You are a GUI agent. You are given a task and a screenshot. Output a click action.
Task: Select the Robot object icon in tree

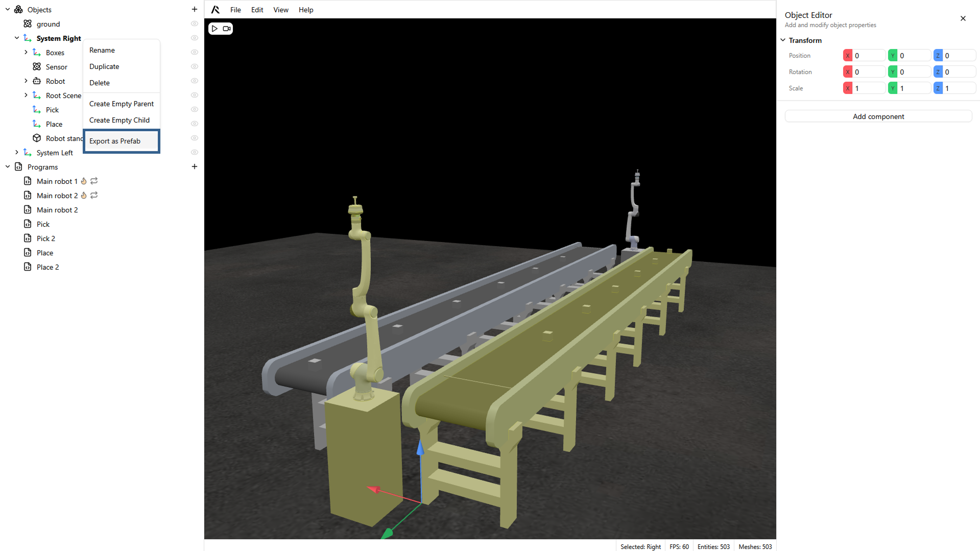coord(37,81)
